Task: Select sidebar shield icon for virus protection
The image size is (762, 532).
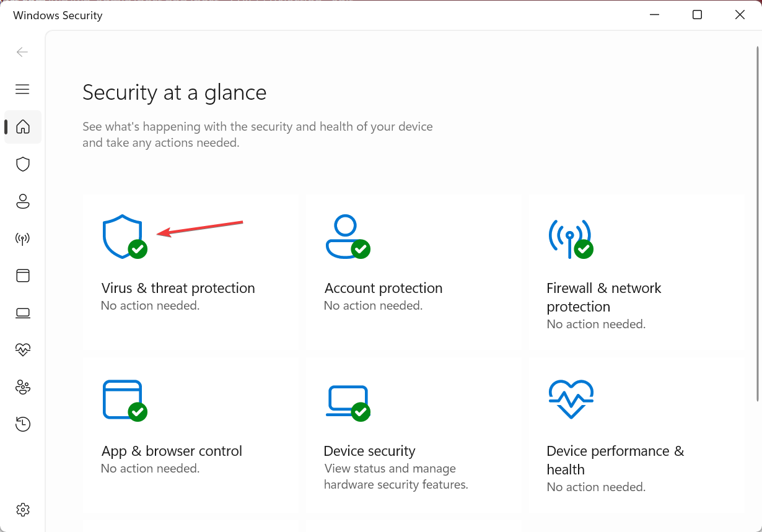Action: pyautogui.click(x=23, y=164)
